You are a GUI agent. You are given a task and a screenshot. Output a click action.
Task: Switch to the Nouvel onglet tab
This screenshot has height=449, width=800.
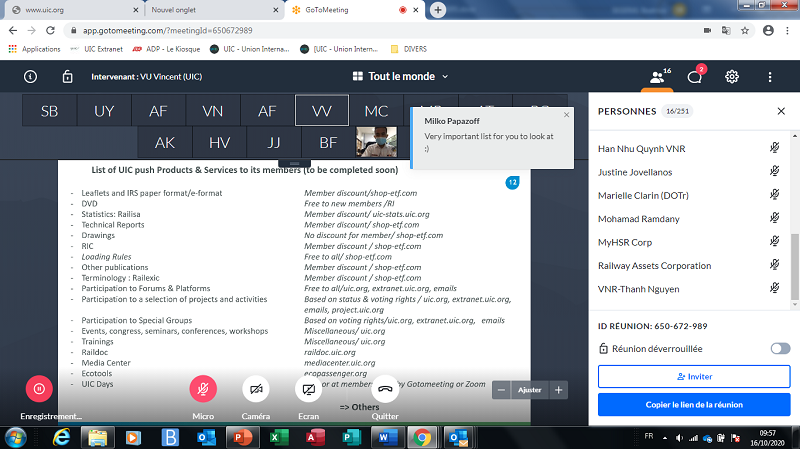[x=212, y=10]
